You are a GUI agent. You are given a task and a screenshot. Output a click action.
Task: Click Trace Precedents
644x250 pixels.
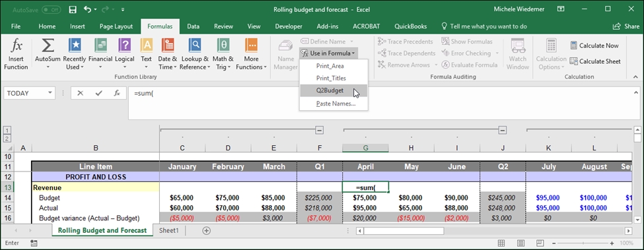tap(405, 42)
